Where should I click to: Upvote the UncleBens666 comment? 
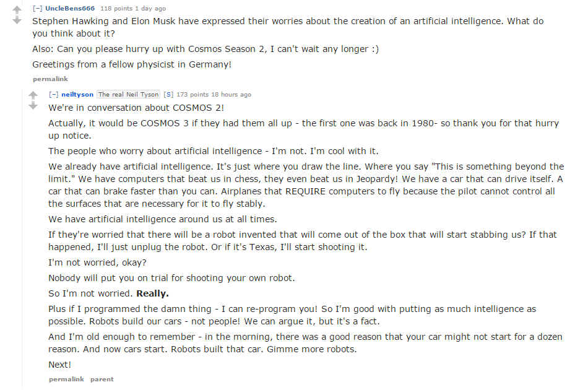17,10
